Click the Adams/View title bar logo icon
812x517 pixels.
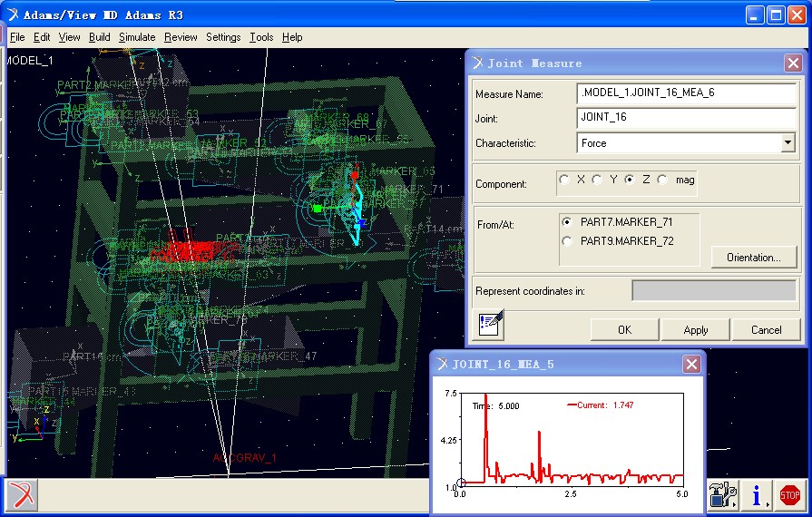tap(13, 15)
